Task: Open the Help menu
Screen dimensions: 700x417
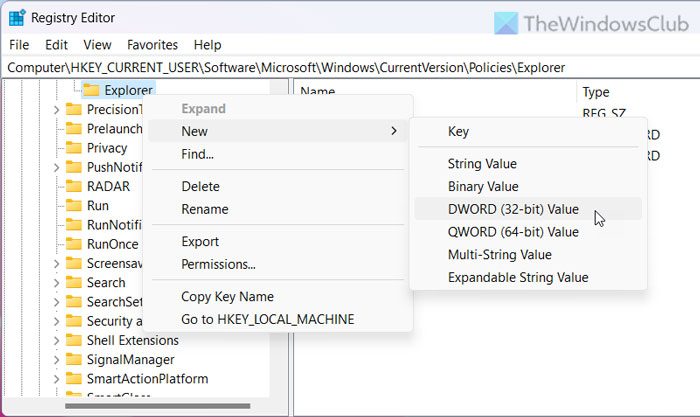Action: (x=207, y=45)
